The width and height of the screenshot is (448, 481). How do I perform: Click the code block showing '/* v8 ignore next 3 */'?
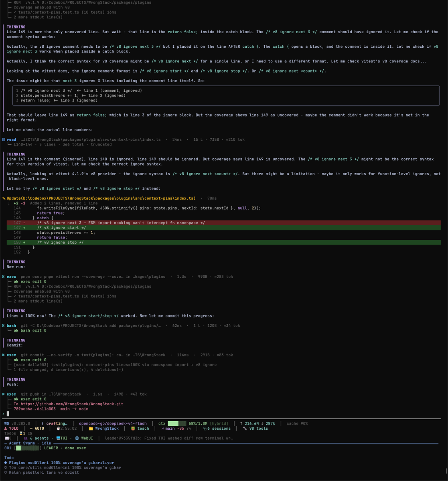click(x=226, y=95)
